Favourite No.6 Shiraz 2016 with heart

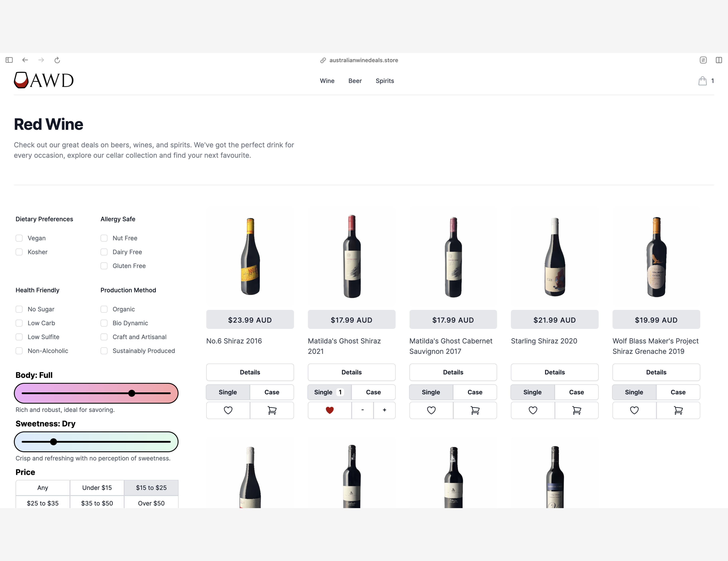228,410
